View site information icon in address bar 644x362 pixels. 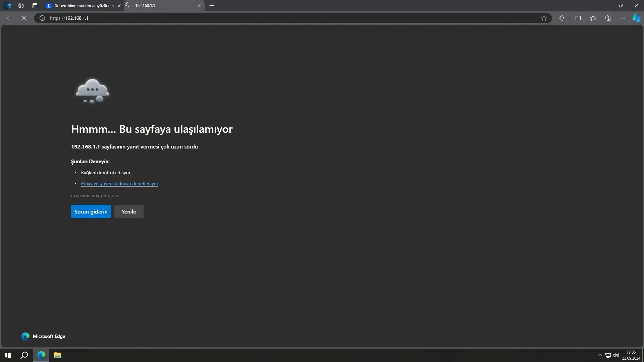click(x=42, y=18)
